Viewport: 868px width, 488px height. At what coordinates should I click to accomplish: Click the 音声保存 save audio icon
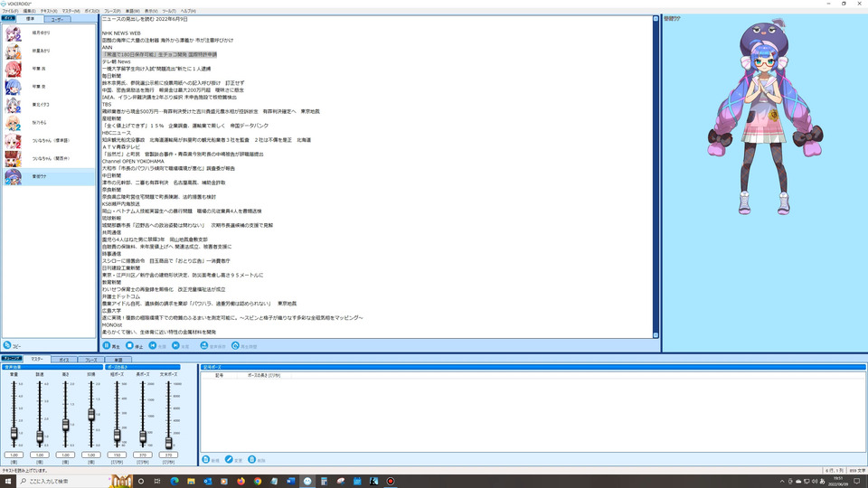coord(204,346)
